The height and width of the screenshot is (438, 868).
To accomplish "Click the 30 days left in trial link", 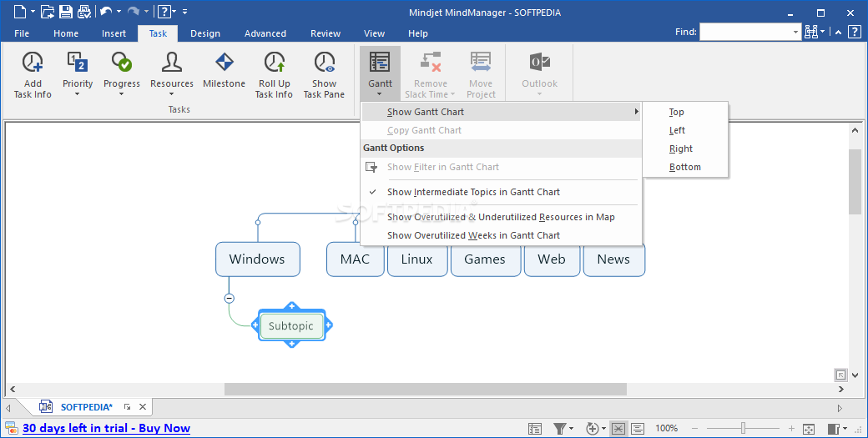I will pos(106,428).
